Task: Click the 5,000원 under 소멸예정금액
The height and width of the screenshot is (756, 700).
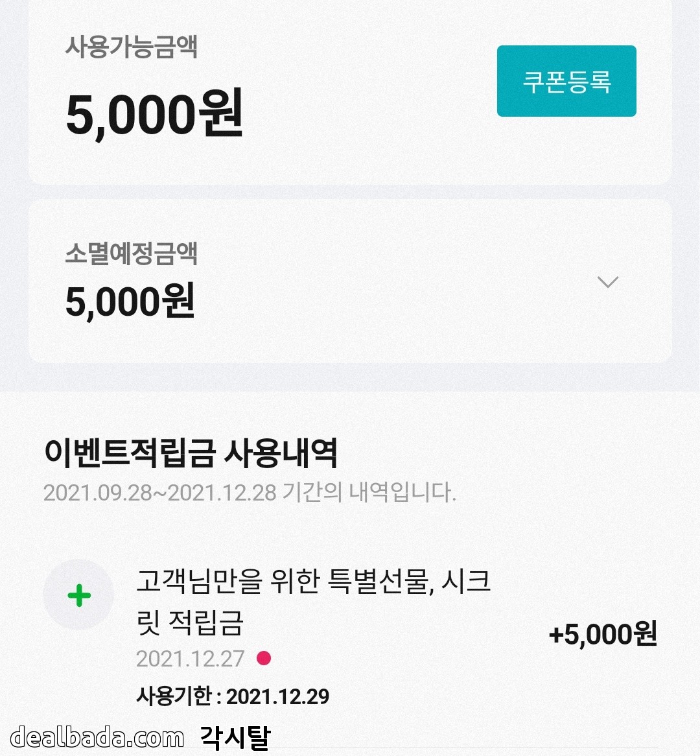Action: tap(130, 301)
